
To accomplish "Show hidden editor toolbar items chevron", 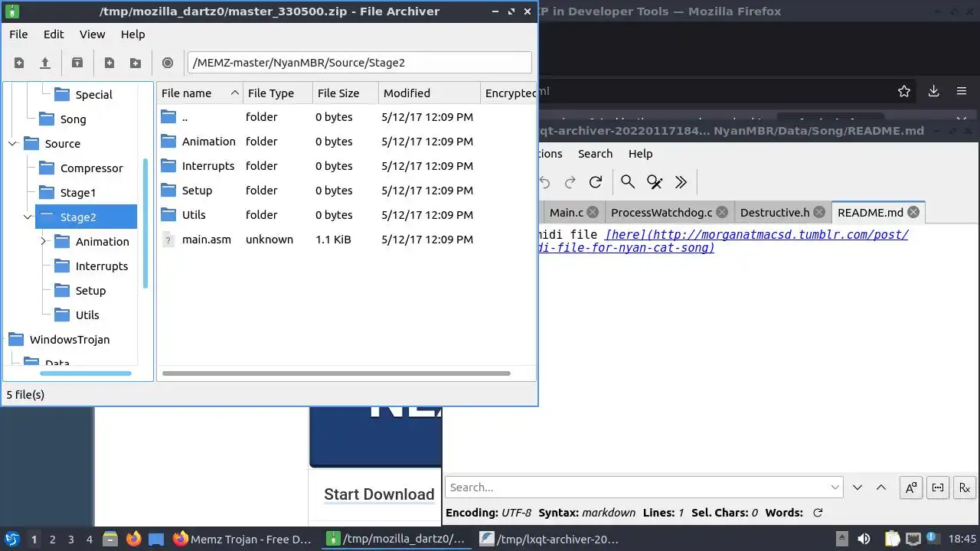I will 681,182.
